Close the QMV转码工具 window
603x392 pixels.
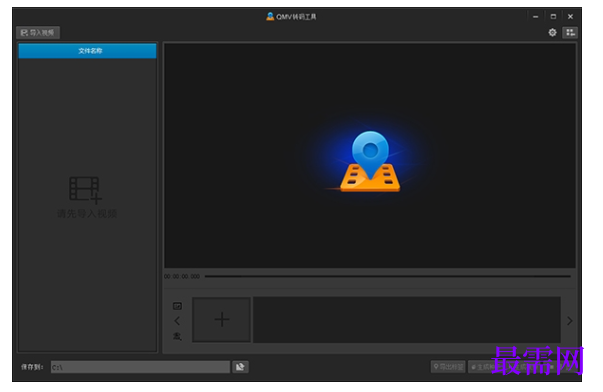[x=570, y=17]
